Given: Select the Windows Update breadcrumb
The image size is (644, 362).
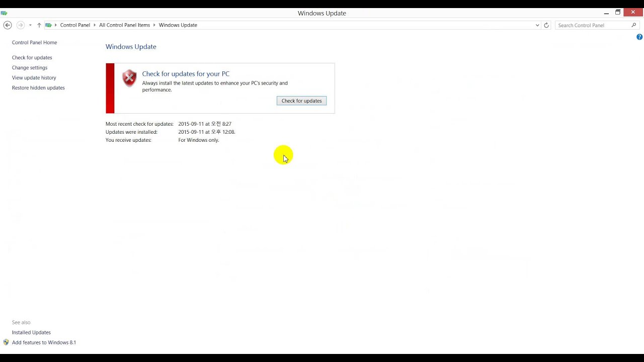Looking at the screenshot, I should point(178,25).
